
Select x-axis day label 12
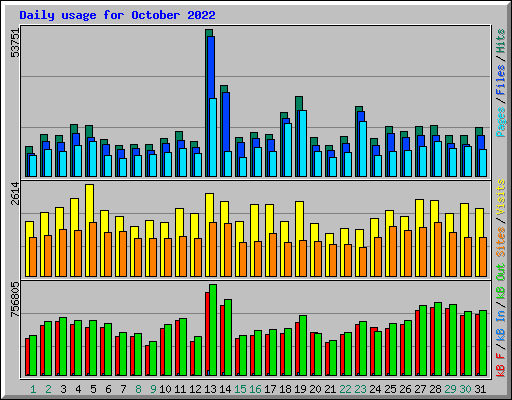click(x=195, y=389)
